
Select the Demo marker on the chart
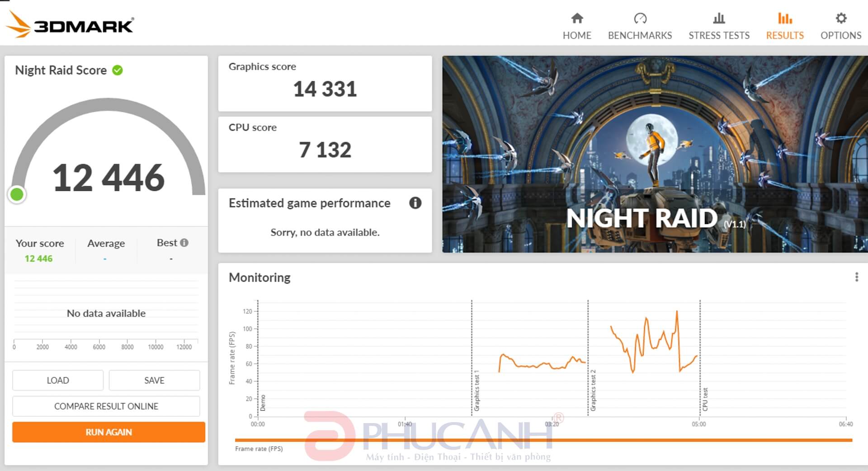(263, 403)
